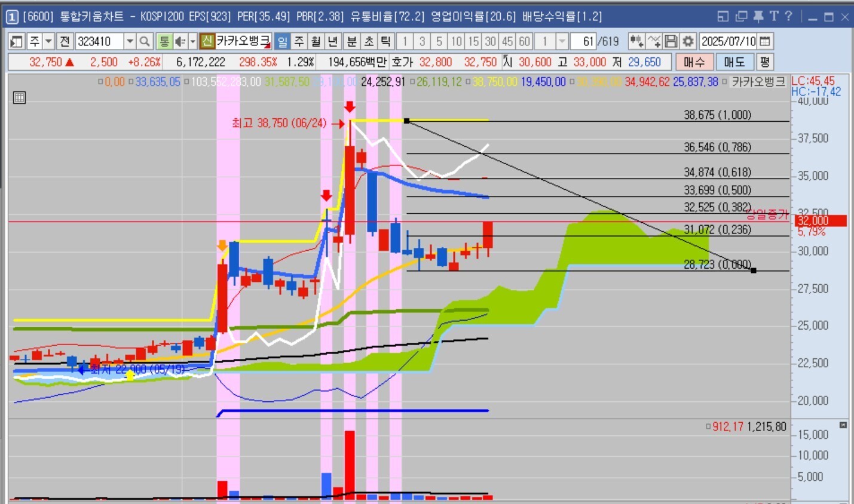The image size is (854, 504).
Task: Select the 3 interval button
Action: 422,41
